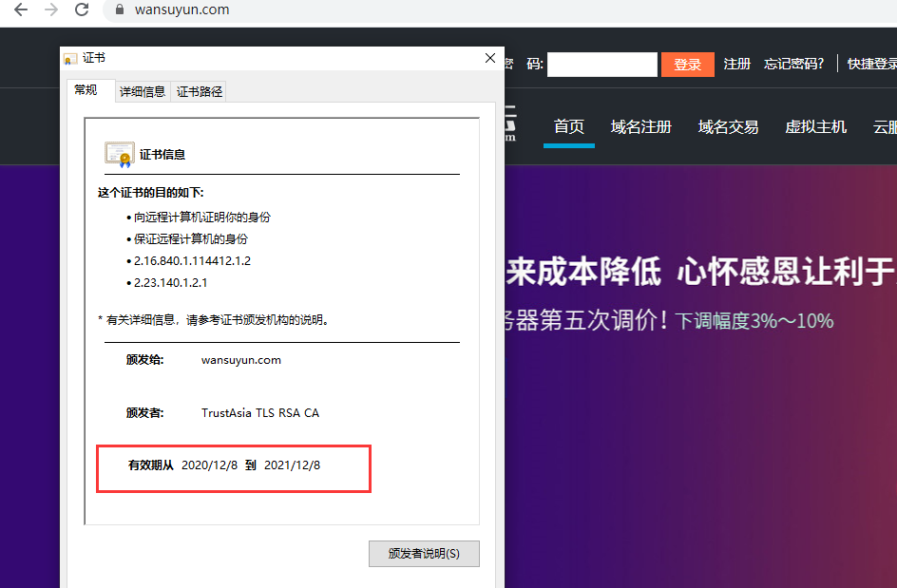
Task: Click the 向远程计算机证明你的身份 purpose line
Action: click(202, 218)
